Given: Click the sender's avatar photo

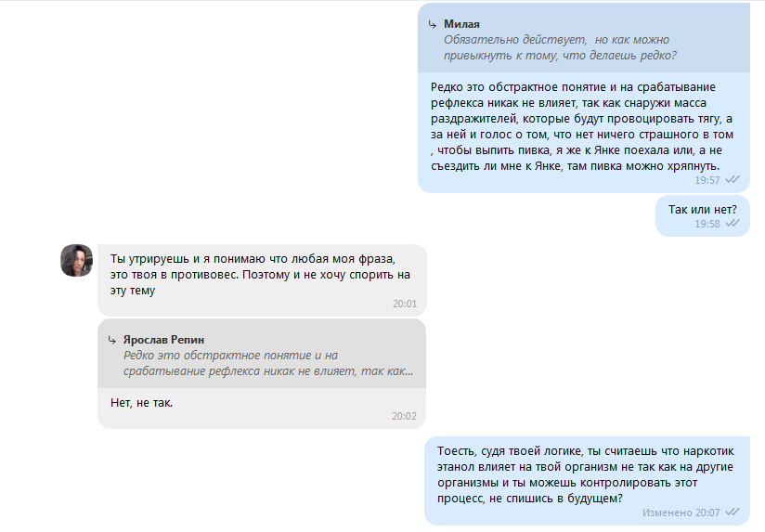Looking at the screenshot, I should [77, 261].
